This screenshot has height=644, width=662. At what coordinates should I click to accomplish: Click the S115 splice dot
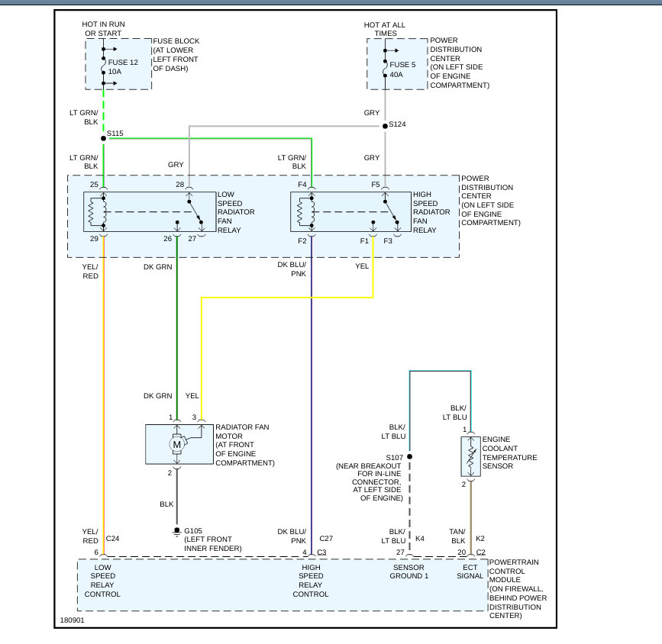point(103,138)
